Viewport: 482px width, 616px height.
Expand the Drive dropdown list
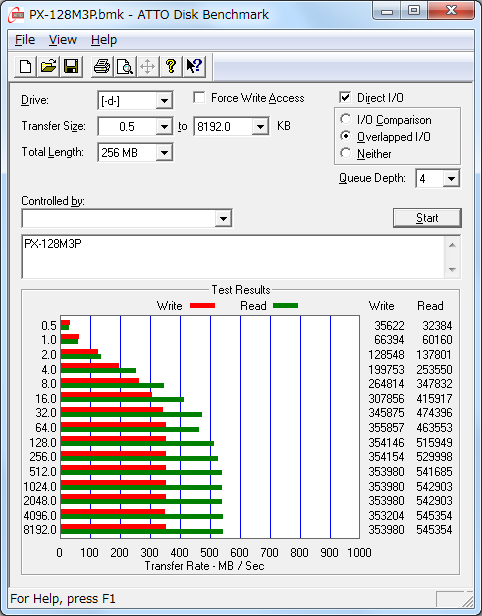pos(164,101)
